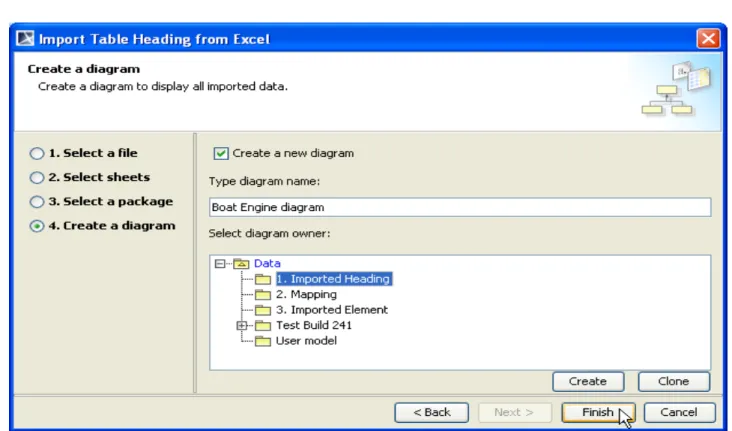Expand the Test Build 241 node
Image resolution: width=732 pixels, height=431 pixels.
point(242,325)
